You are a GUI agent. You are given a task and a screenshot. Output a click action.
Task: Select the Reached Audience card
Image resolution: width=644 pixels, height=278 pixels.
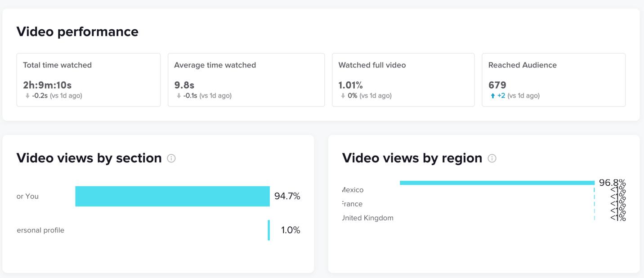pyautogui.click(x=553, y=80)
